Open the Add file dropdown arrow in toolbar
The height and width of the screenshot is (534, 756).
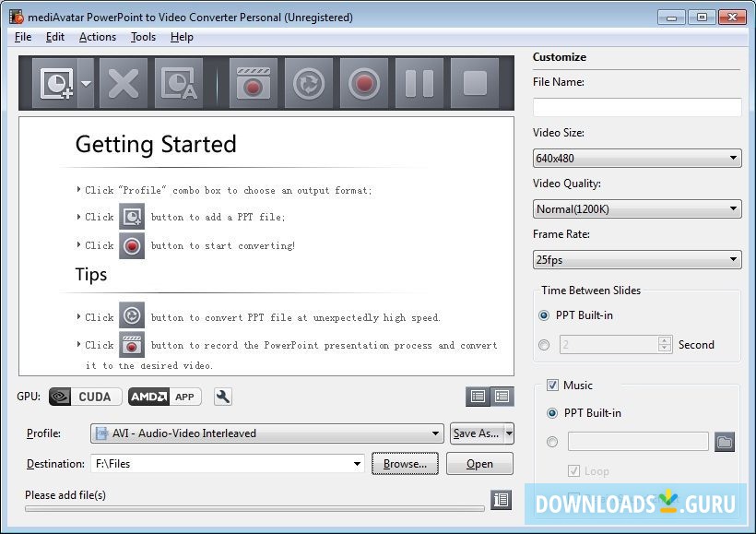[86, 83]
